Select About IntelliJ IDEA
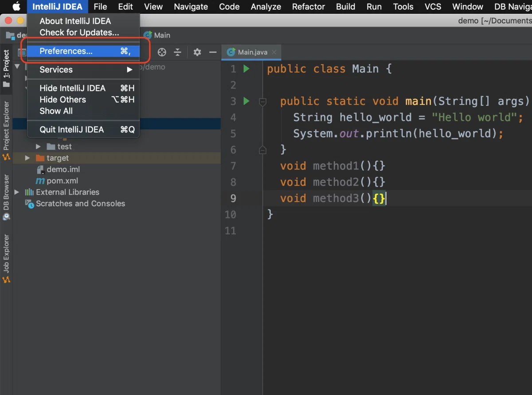The image size is (532, 395). point(83,21)
